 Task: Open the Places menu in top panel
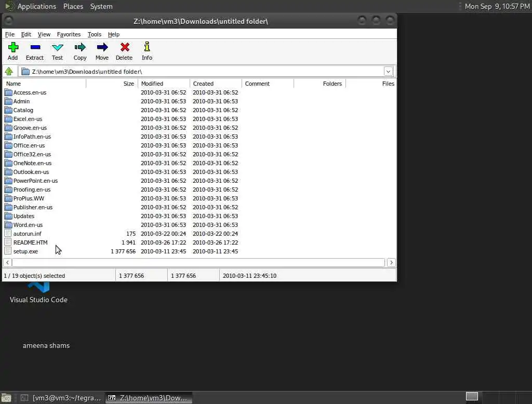click(x=73, y=6)
